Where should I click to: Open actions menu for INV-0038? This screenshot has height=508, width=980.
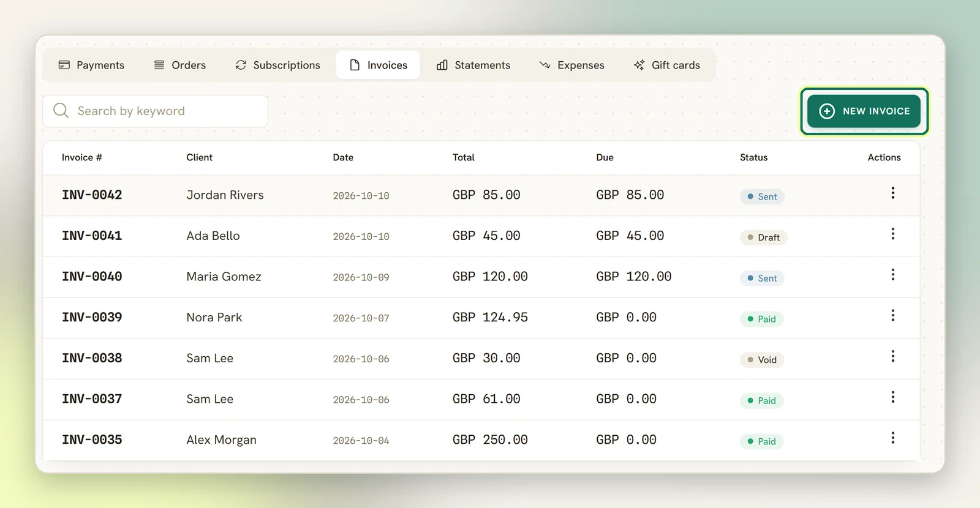[892, 356]
